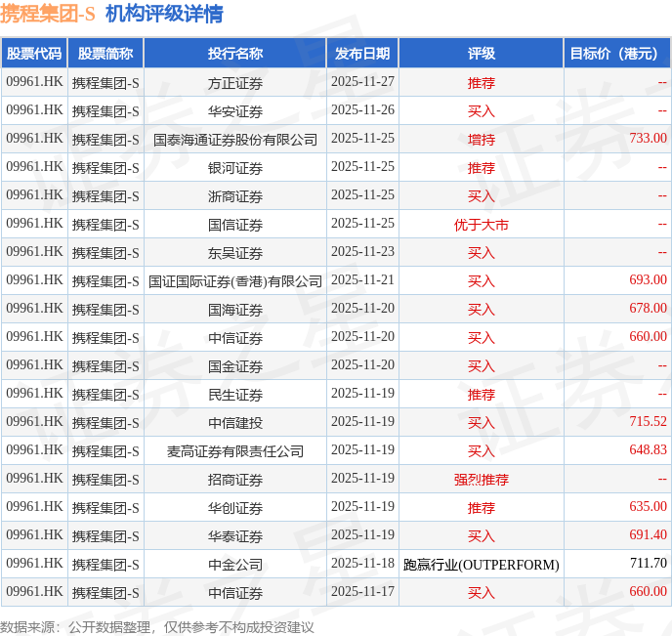Select the 国信证券 cell
Image resolution: width=672 pixels, height=636 pixels.
(235, 224)
